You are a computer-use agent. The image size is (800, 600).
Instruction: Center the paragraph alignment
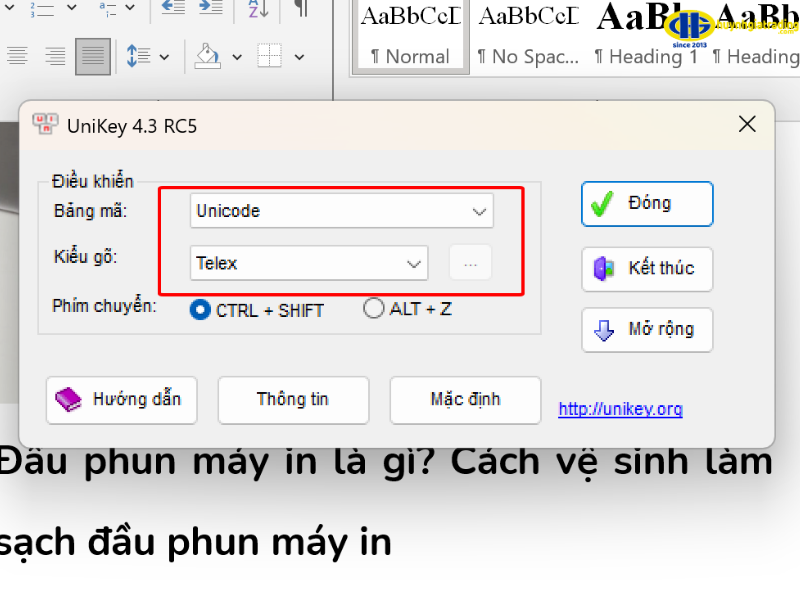[54, 55]
